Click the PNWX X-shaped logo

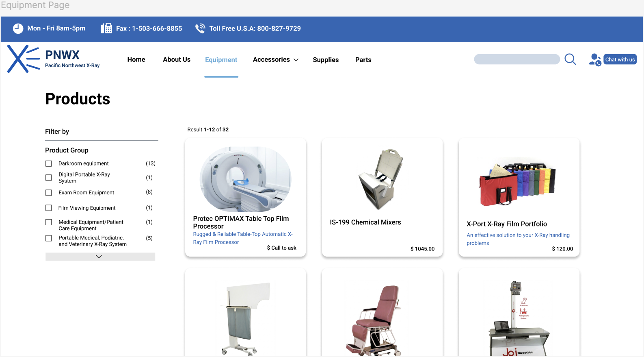[23, 59]
